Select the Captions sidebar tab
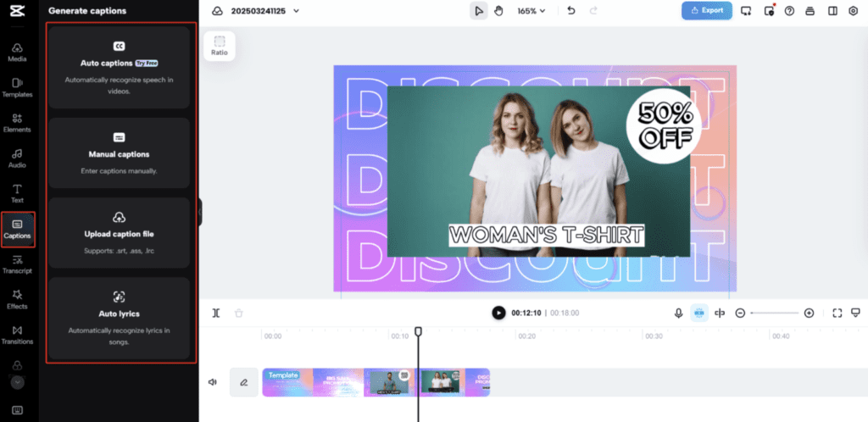Screen dimensions: 868x422 (18, 230)
